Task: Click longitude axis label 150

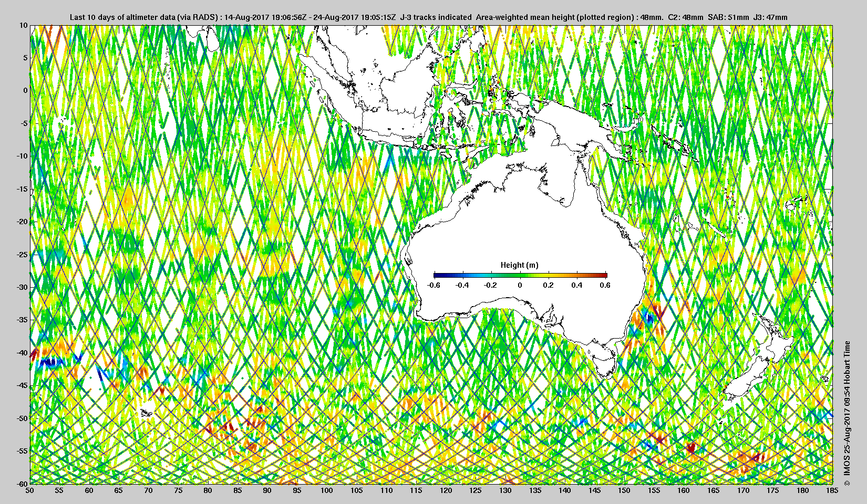Action: pyautogui.click(x=624, y=490)
